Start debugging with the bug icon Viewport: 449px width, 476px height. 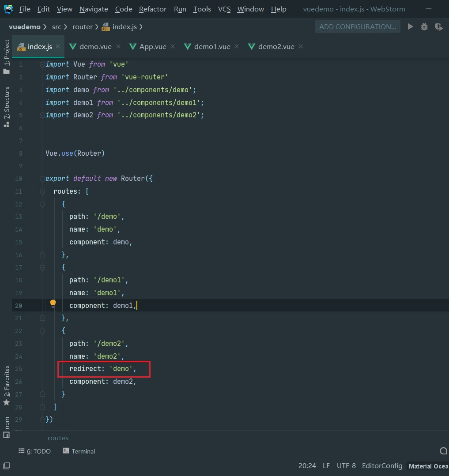point(424,27)
